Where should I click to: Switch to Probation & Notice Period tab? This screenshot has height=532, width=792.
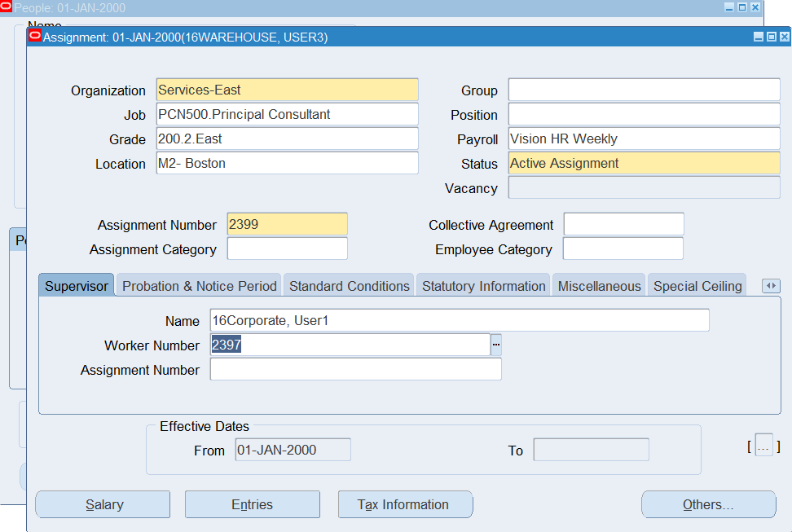pos(200,286)
